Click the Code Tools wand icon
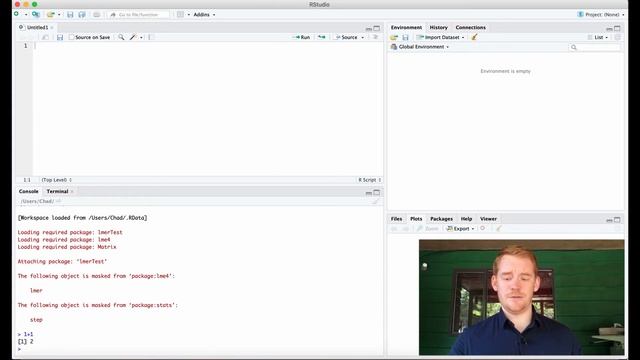This screenshot has width=640, height=360. tap(133, 37)
